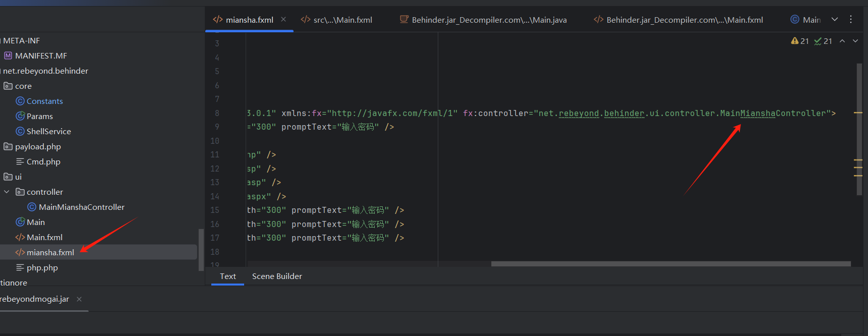Open the Main class in project tree

(36, 222)
